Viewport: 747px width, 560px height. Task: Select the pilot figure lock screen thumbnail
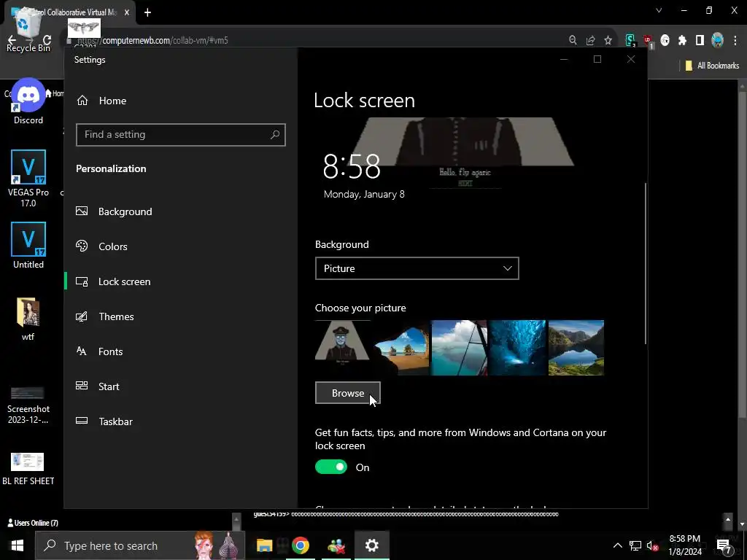click(x=343, y=348)
